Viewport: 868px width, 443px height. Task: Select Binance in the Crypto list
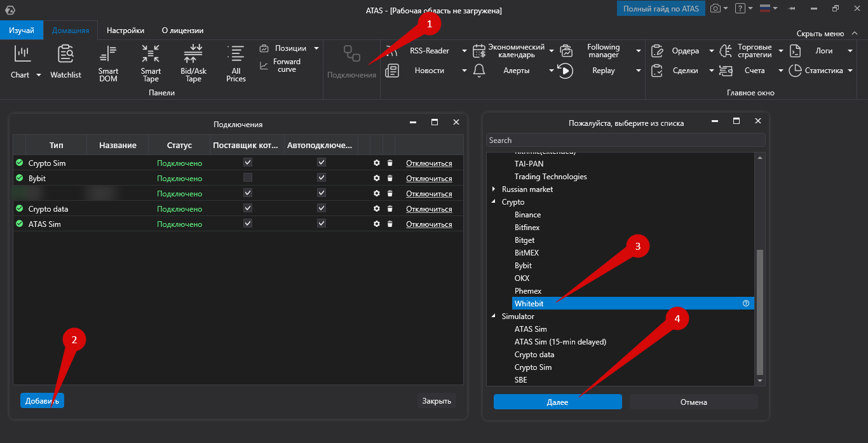pos(527,215)
